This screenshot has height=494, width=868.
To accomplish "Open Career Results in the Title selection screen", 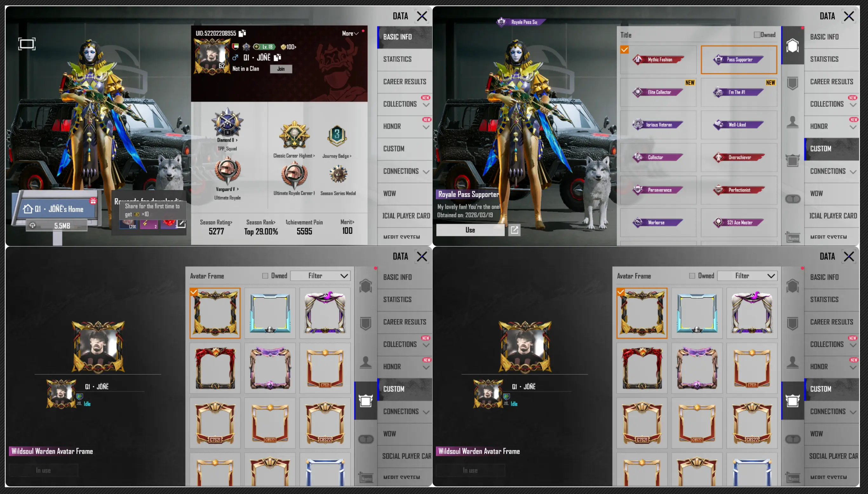I will (831, 82).
